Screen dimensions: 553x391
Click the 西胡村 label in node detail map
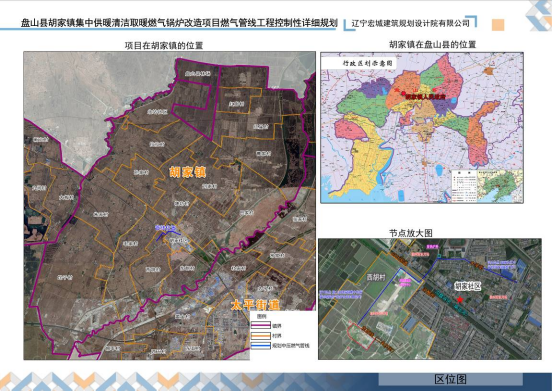[x=376, y=277]
